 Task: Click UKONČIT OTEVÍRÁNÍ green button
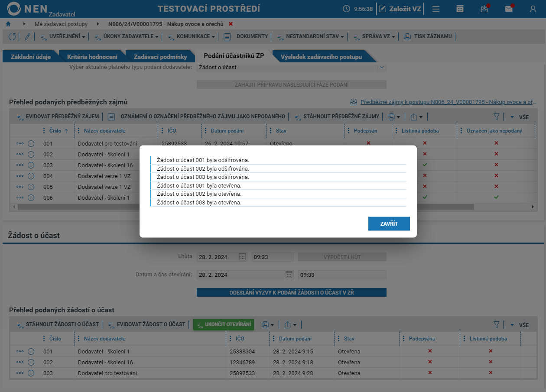click(x=224, y=324)
